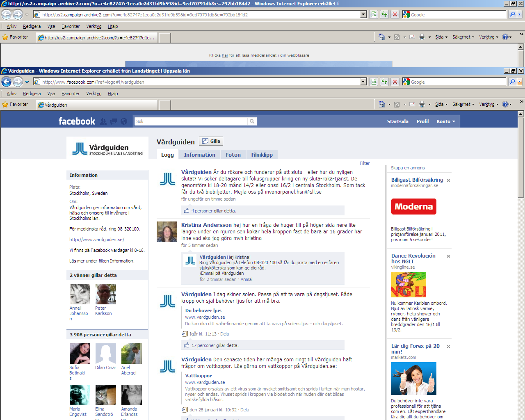Click Anmäl link under Vårdguiden reply

(x=247, y=279)
